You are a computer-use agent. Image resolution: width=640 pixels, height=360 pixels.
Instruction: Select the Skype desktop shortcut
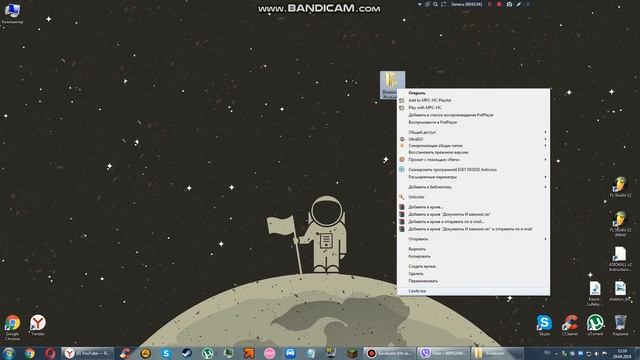[544, 325]
